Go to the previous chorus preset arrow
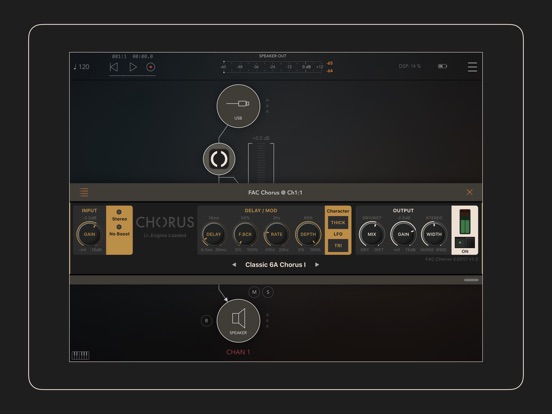 point(234,265)
